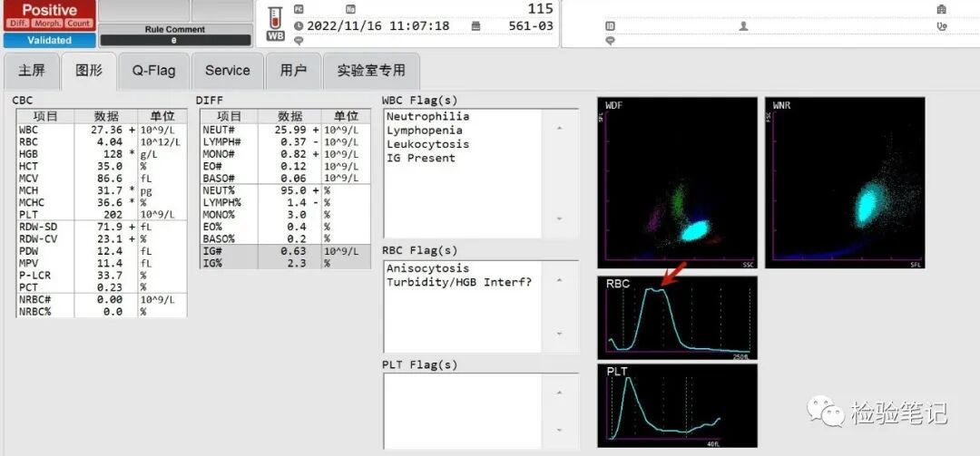Image resolution: width=980 pixels, height=456 pixels.
Task: Click the second blank gray button beside it
Action: [222, 11]
